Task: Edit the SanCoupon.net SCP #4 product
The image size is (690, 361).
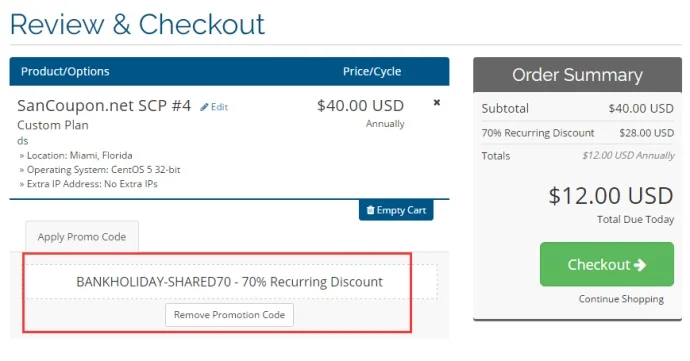Action: (x=214, y=107)
